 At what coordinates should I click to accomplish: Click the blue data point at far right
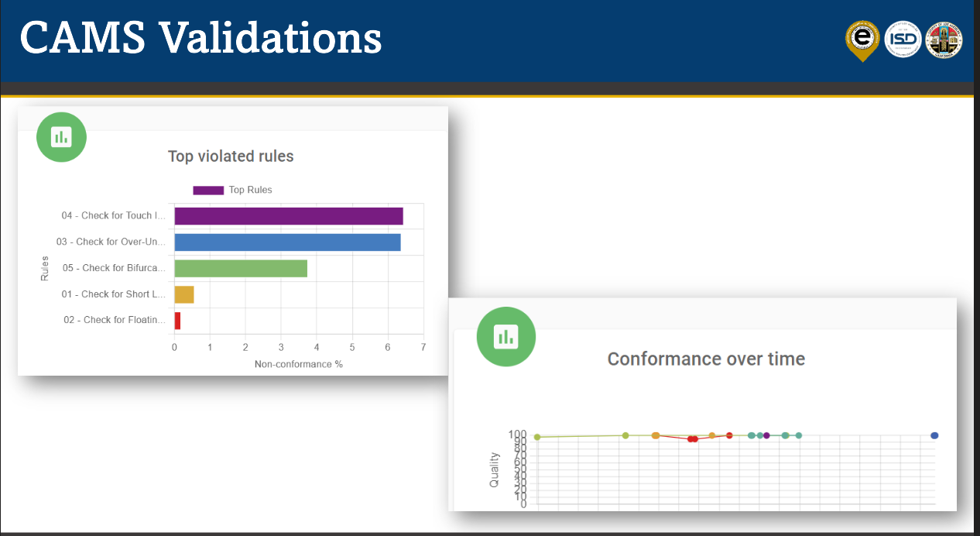click(x=934, y=436)
